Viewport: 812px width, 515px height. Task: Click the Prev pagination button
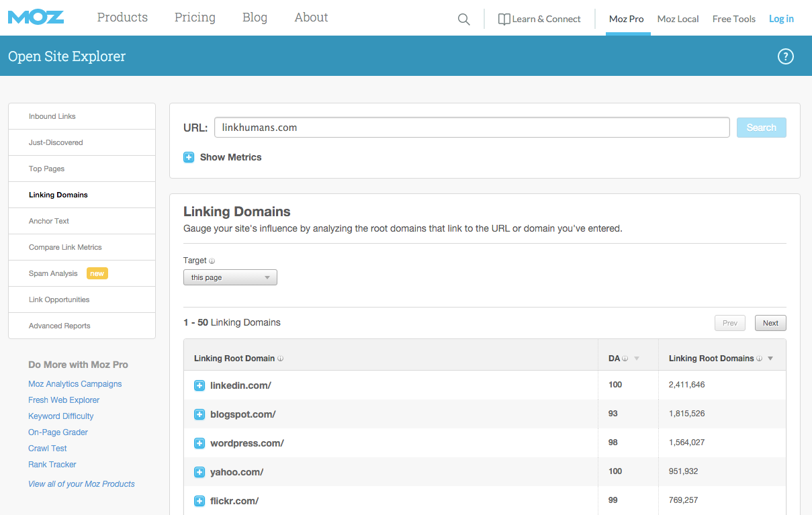[x=730, y=323]
